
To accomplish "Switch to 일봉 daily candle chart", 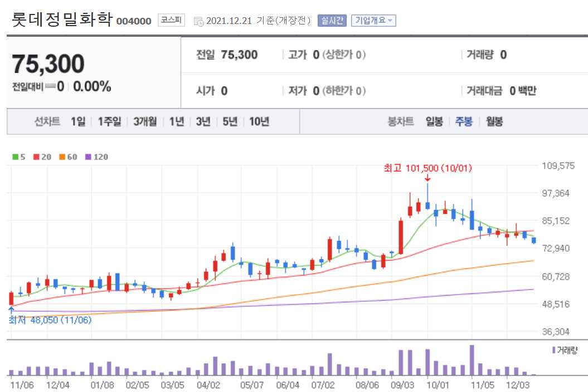I will [x=434, y=121].
